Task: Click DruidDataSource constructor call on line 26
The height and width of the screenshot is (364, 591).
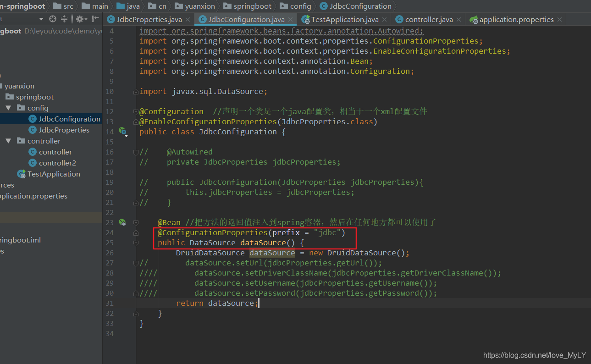Action: pyautogui.click(x=359, y=253)
